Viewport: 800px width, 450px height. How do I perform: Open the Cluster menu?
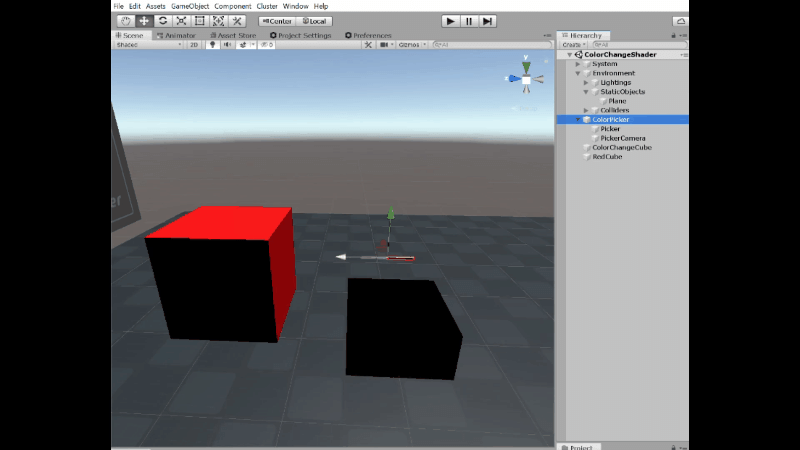coord(267,6)
